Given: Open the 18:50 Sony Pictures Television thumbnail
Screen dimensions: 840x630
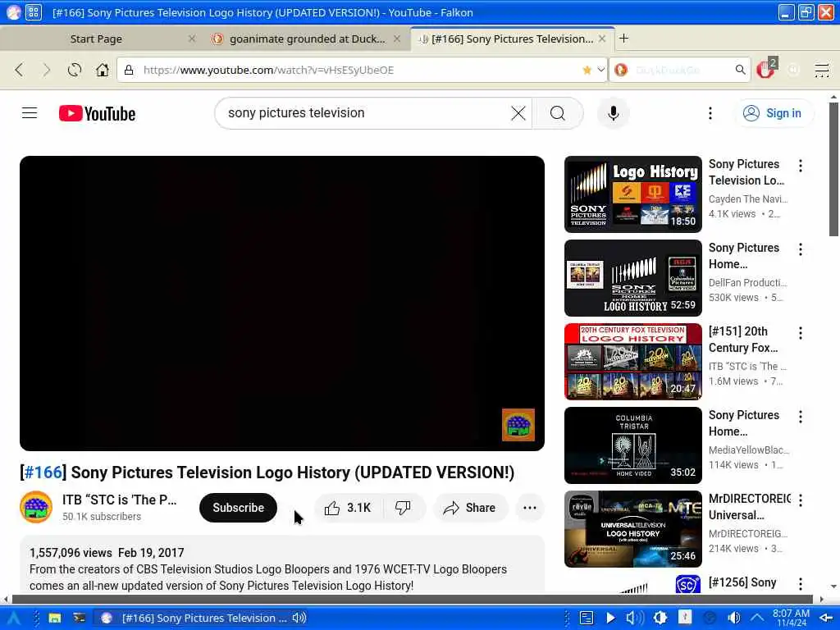Looking at the screenshot, I should (x=633, y=194).
